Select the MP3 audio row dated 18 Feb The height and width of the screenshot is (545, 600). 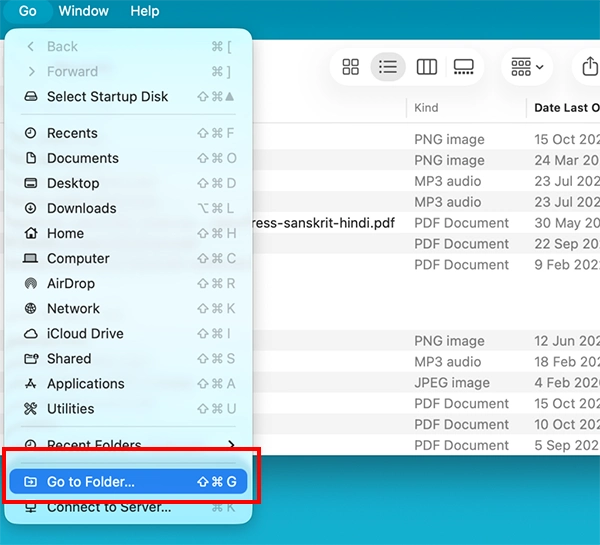click(x=426, y=362)
